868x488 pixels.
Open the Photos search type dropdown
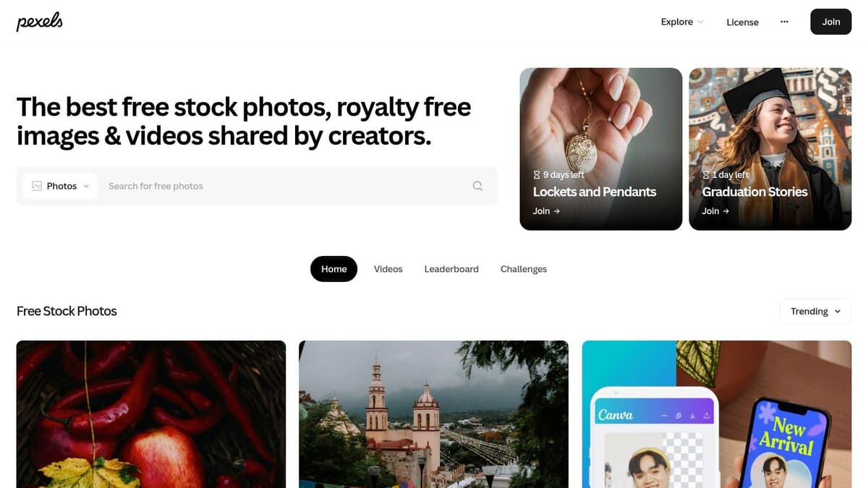tap(60, 186)
